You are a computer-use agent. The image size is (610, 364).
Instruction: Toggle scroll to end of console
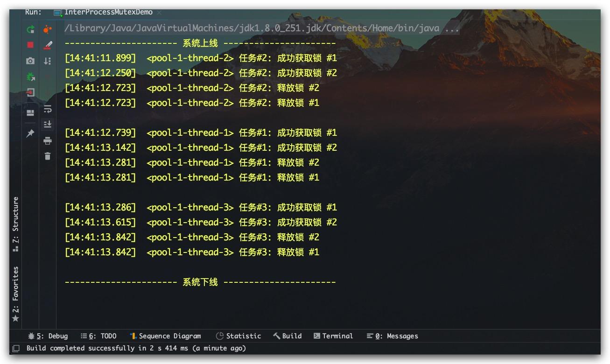coord(47,125)
